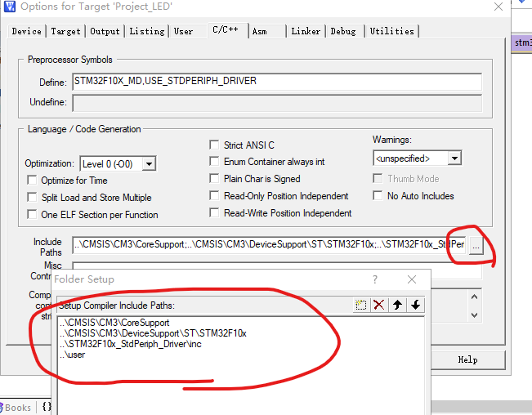Image resolution: width=532 pixels, height=415 pixels.
Task: Click the red Delete path icon
Action: [x=378, y=305]
